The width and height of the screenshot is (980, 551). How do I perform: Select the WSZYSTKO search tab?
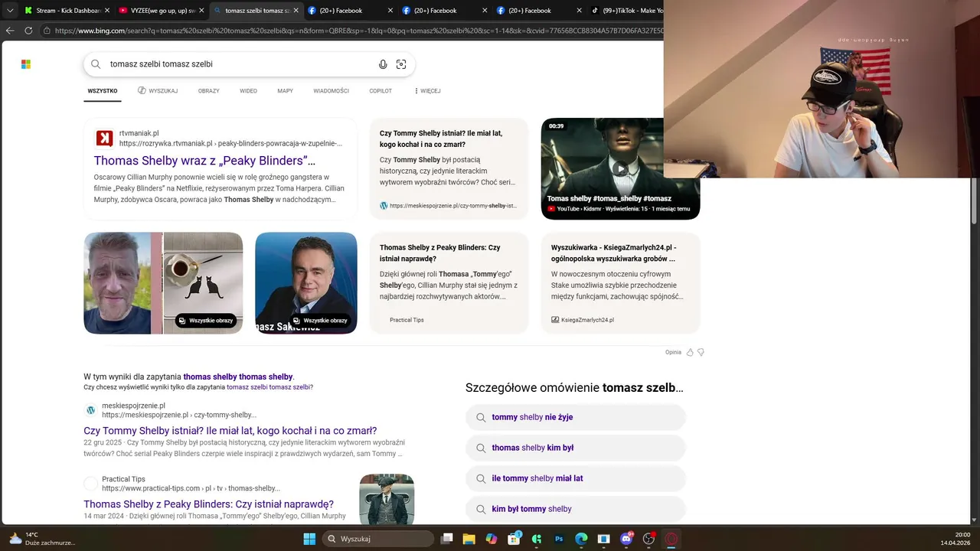click(103, 90)
